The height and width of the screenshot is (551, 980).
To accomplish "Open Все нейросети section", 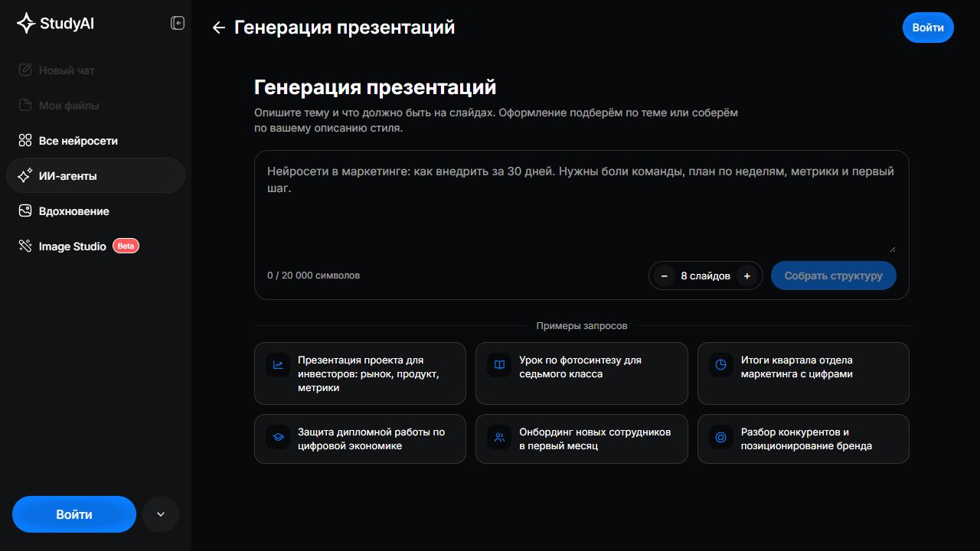I will (x=96, y=141).
